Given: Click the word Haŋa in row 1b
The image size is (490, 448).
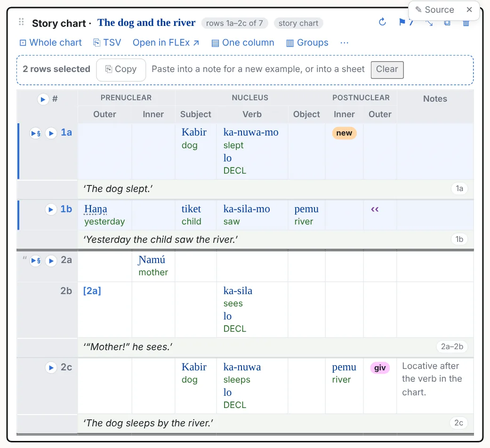Looking at the screenshot, I should coord(96,209).
